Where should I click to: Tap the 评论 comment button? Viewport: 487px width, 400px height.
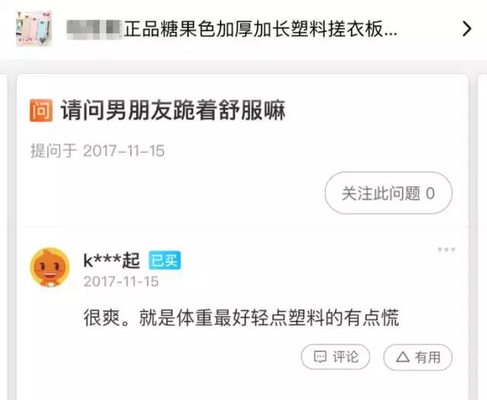[335, 357]
